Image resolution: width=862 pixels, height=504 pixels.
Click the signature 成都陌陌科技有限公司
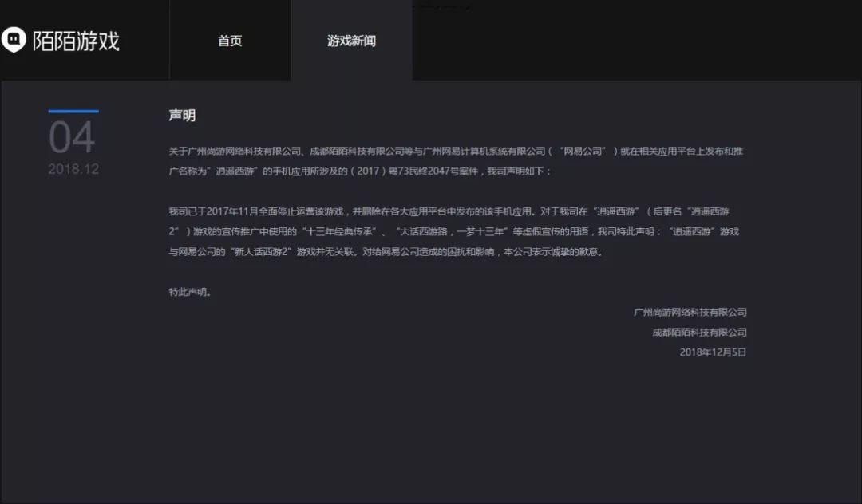(x=699, y=333)
